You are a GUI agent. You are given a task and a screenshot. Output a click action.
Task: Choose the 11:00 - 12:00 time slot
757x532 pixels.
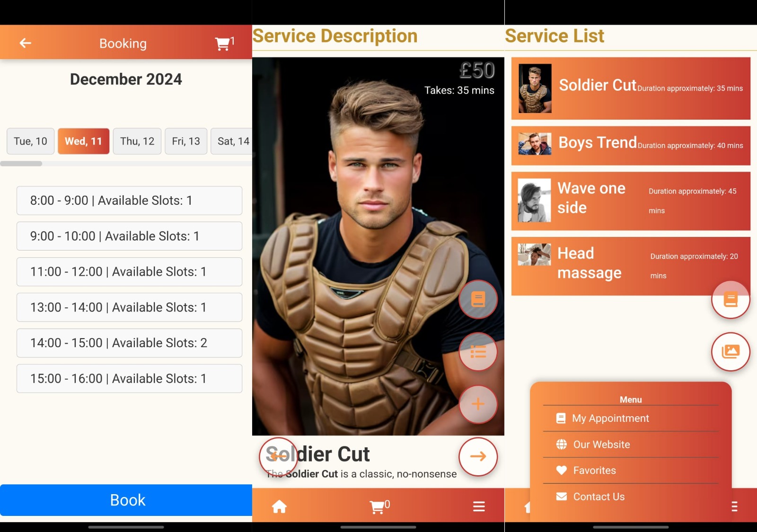tap(129, 272)
